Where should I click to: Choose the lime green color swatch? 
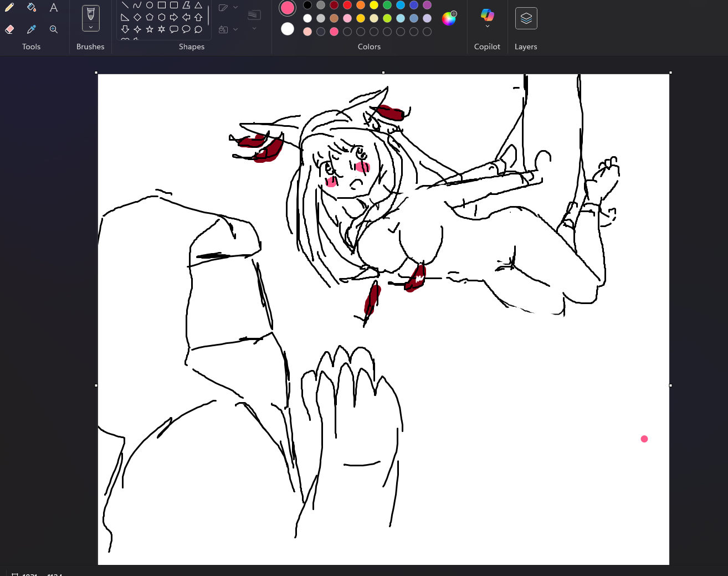click(x=387, y=18)
